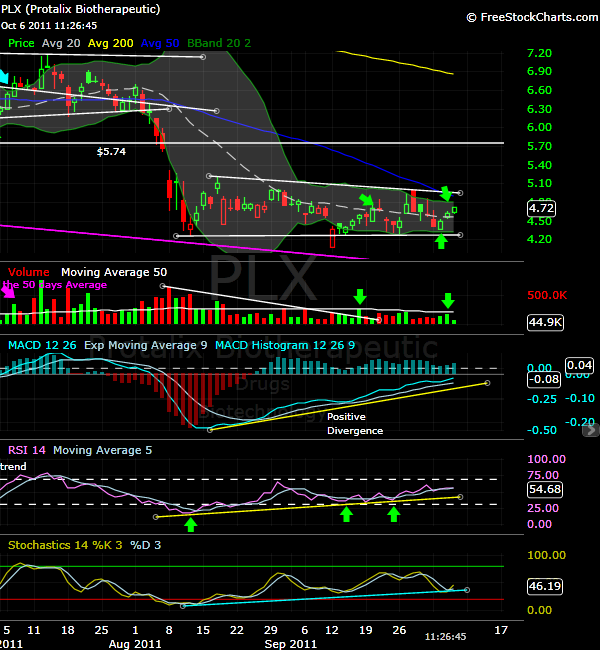Click the 5.40 price axis label
The width and height of the screenshot is (600, 650).
click(x=539, y=165)
